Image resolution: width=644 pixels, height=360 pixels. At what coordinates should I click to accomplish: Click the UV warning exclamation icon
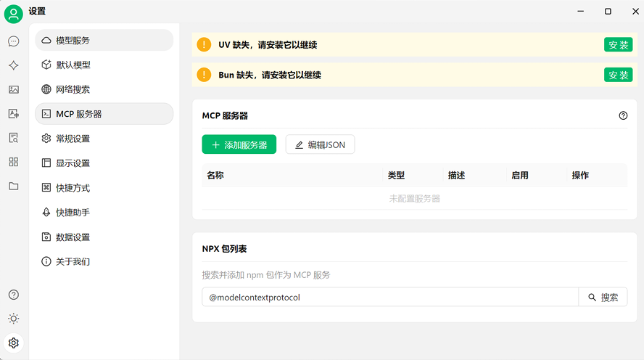[x=204, y=44]
